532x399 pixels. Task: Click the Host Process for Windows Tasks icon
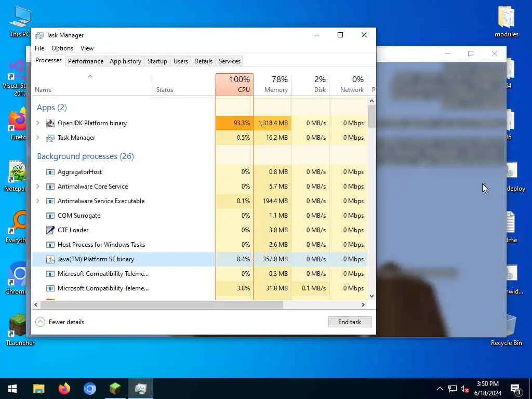click(50, 245)
